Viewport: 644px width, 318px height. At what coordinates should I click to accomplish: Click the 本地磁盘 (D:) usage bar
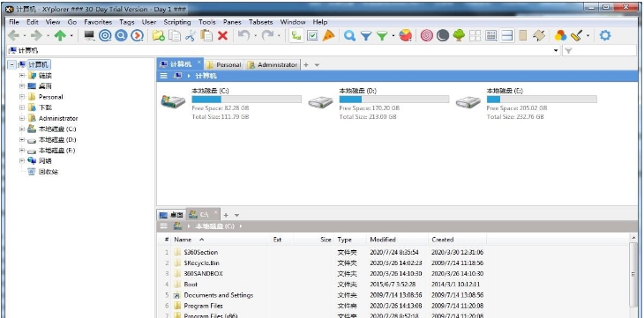[393, 100]
